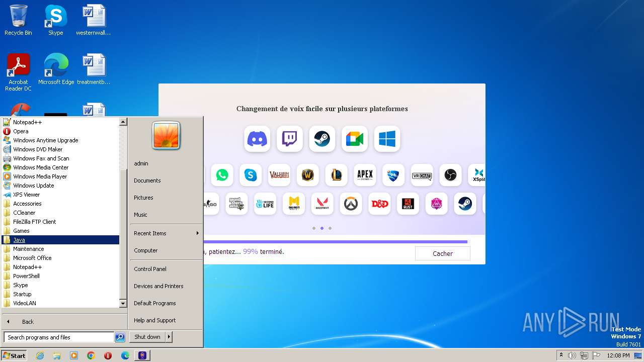
Task: Launch Windows Media Player from programs list
Action: [x=60, y=176]
